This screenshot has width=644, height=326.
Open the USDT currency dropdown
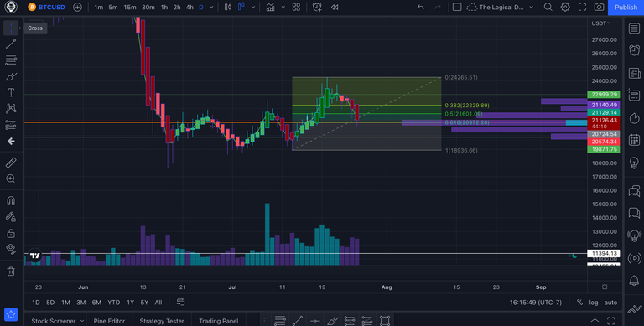[x=601, y=23]
